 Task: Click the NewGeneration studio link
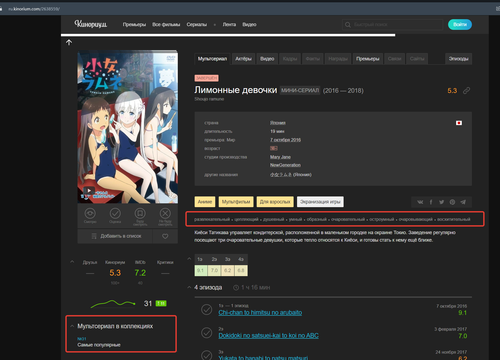click(285, 165)
